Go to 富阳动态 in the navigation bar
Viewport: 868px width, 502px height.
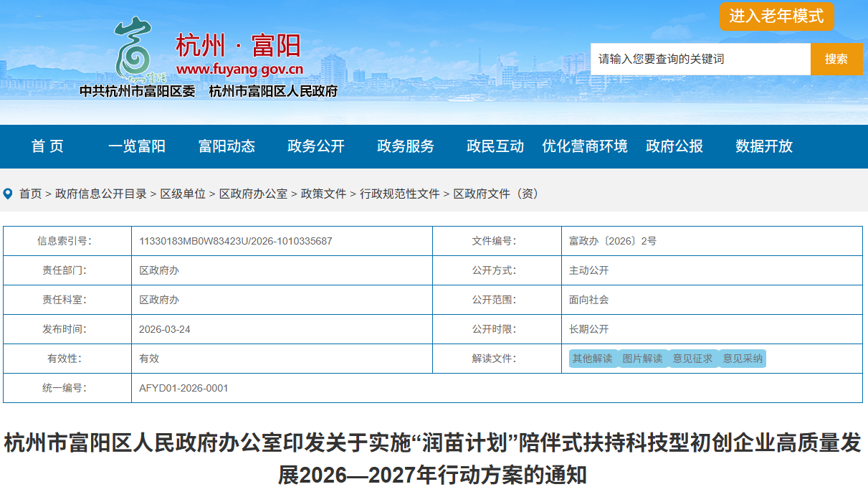[226, 146]
